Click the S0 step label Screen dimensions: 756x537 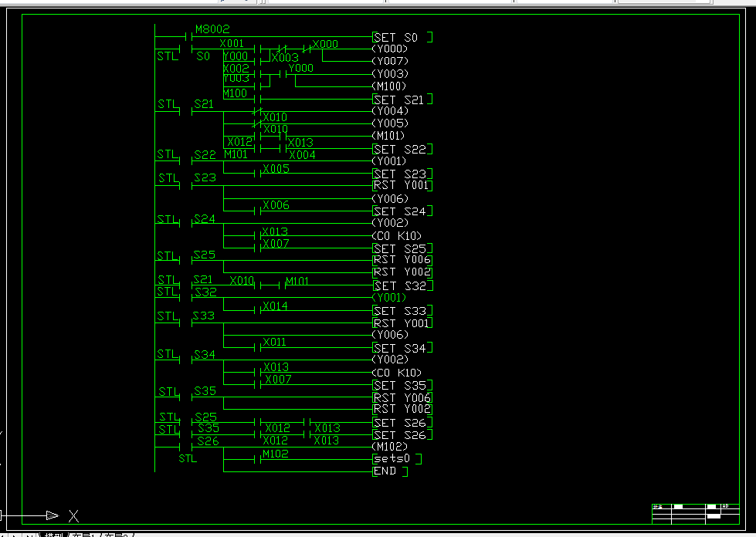[x=203, y=56]
